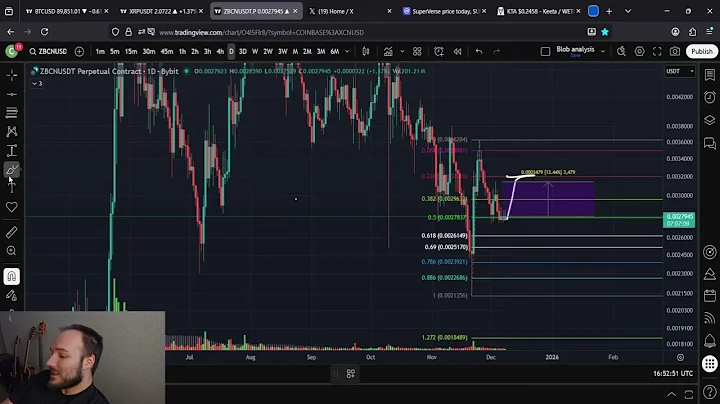This screenshot has width=720, height=404.
Task: Select layout setup square icon
Action: click(545, 51)
